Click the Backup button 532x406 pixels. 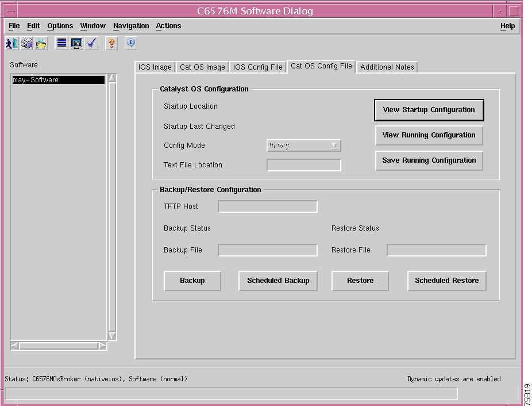pyautogui.click(x=192, y=281)
